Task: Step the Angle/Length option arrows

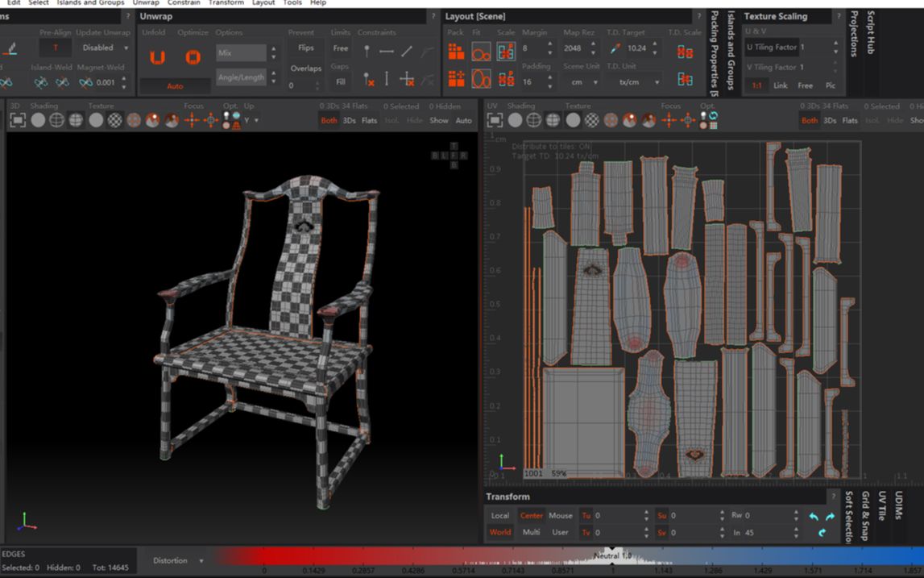Action: point(273,77)
